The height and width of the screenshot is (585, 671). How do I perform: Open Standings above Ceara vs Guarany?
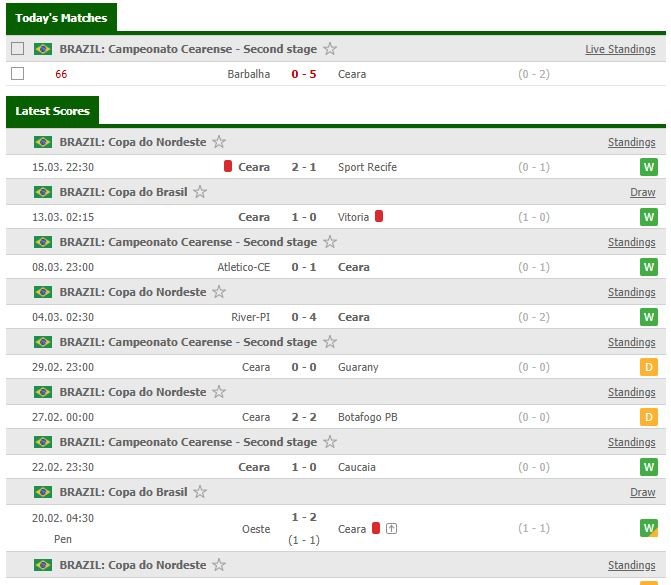click(632, 342)
